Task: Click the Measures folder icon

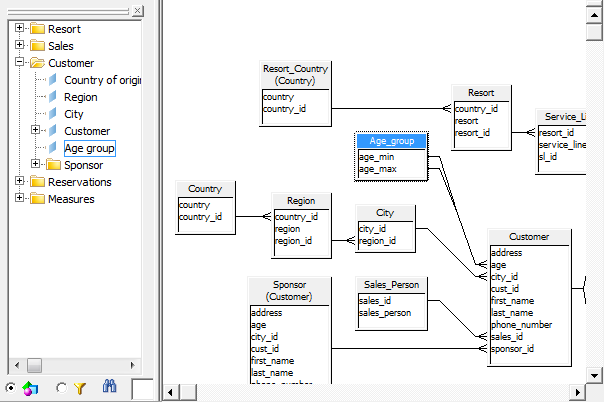Action: [37, 199]
